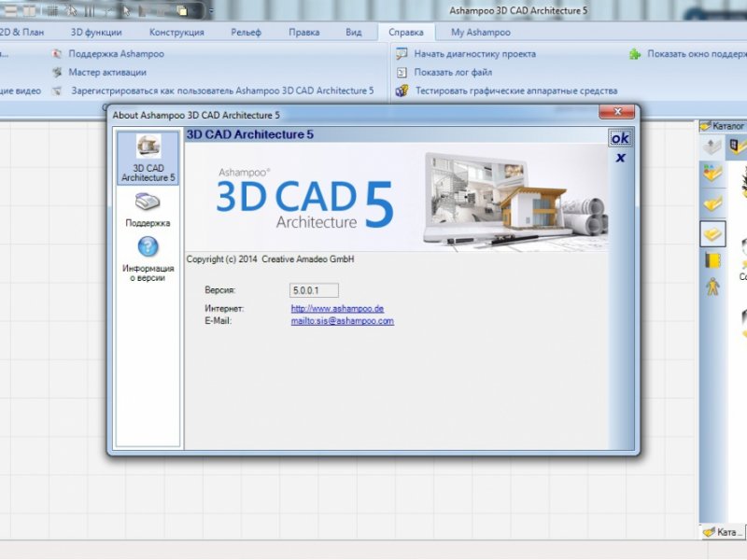The height and width of the screenshot is (560, 747).
Task: Click the green puzzle support window icon
Action: [635, 54]
